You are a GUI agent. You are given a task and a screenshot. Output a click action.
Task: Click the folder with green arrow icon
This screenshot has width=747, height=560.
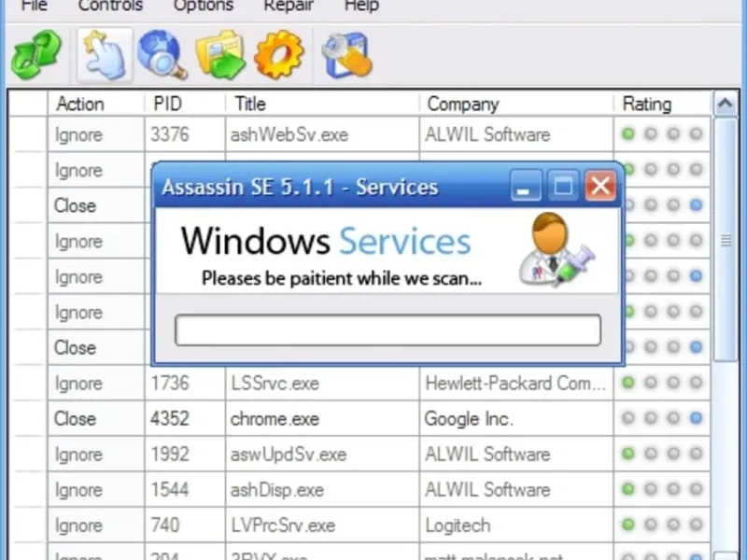pyautogui.click(x=220, y=54)
